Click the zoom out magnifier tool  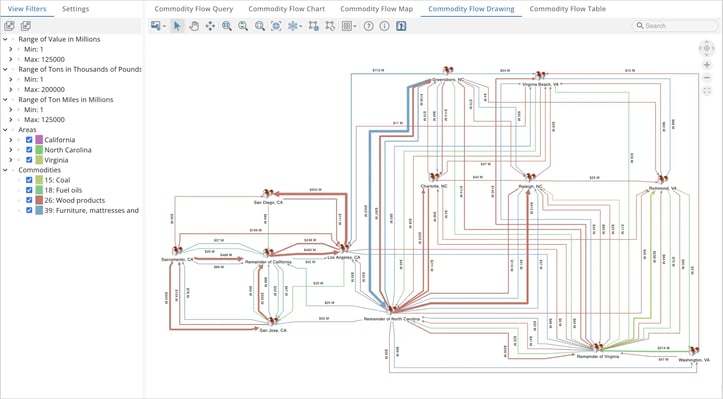point(243,26)
